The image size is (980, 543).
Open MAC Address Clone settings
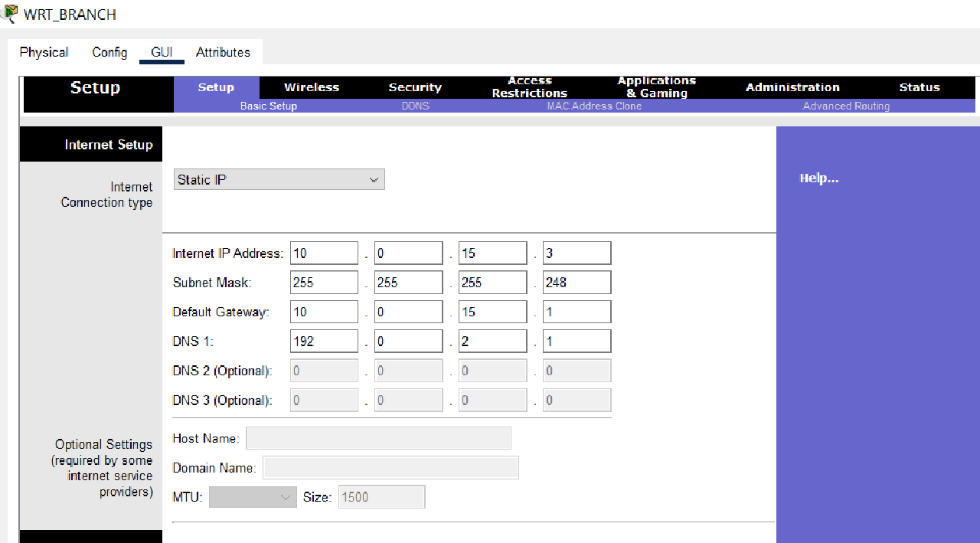point(594,106)
